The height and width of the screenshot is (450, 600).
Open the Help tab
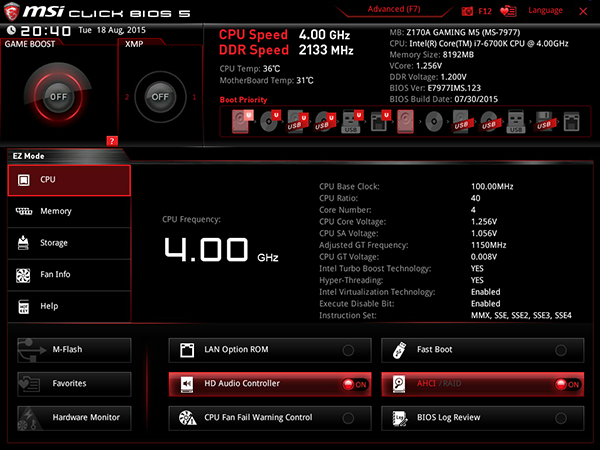[69, 307]
